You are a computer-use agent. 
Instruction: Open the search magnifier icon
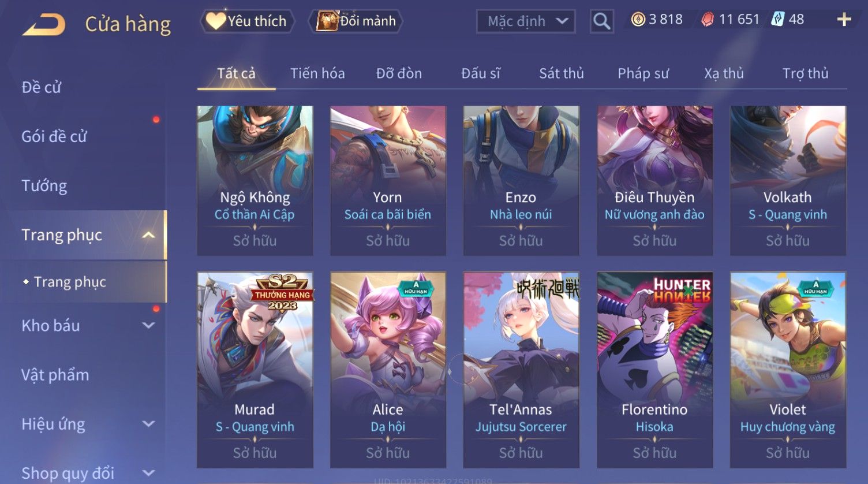click(601, 21)
